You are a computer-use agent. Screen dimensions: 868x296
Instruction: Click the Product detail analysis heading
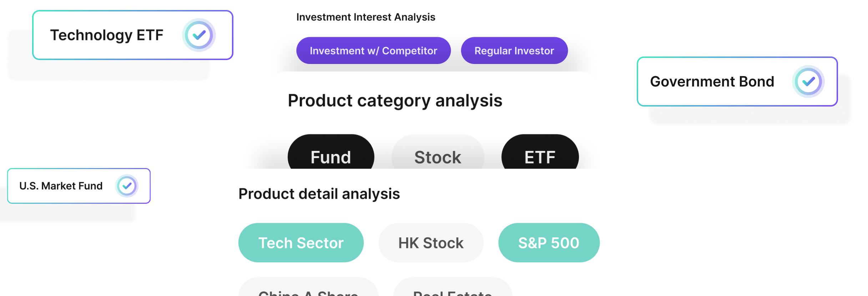(x=319, y=194)
